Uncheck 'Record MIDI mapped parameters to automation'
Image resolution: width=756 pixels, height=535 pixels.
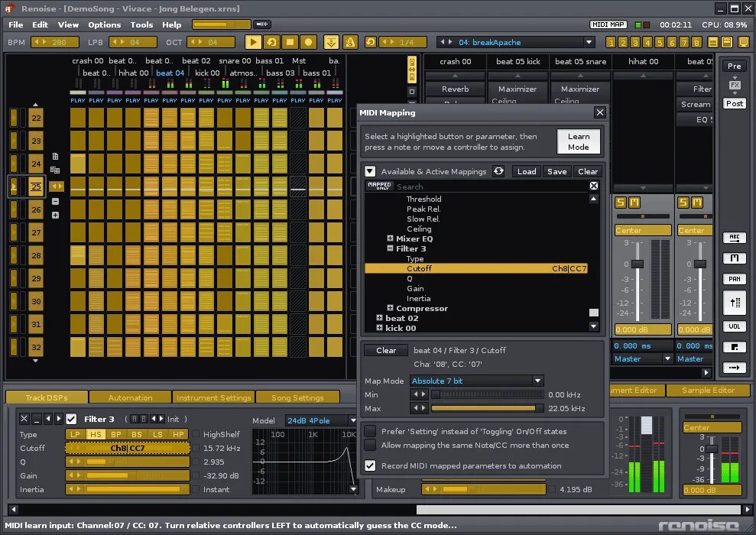point(371,465)
